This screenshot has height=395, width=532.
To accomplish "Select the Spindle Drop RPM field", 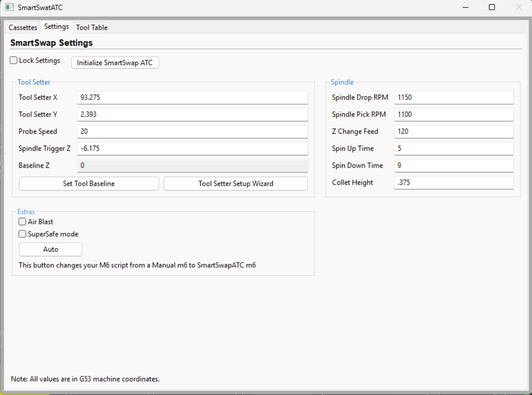I will tap(454, 98).
